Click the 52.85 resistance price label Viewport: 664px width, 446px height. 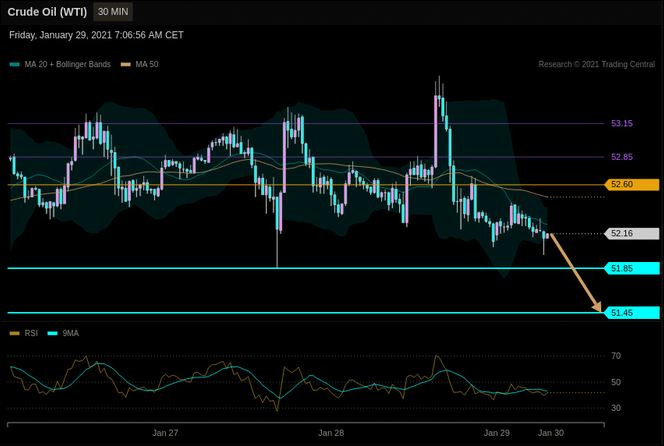click(x=622, y=157)
